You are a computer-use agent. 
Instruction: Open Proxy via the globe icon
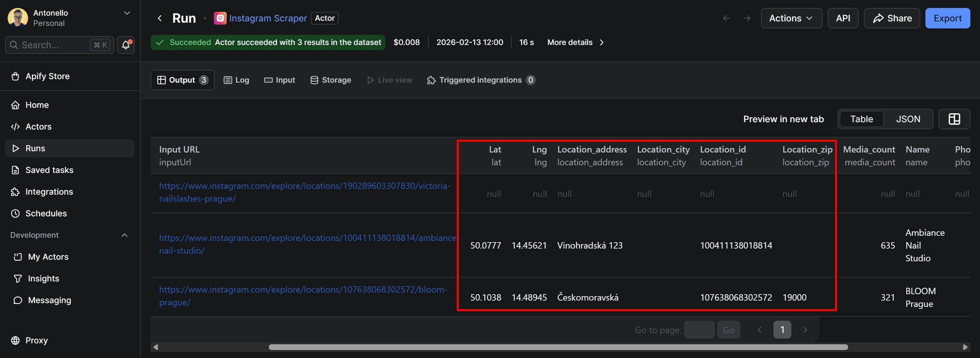pos(16,340)
